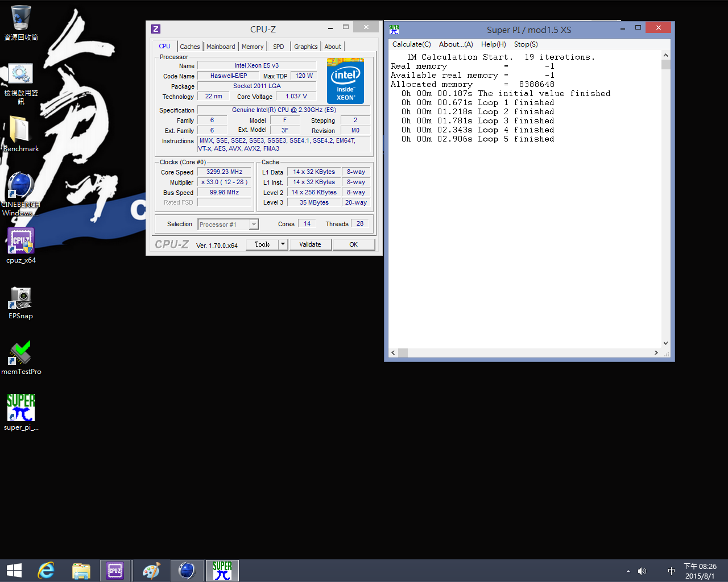Switch to the Caches tab in CPU-Z

(190, 47)
